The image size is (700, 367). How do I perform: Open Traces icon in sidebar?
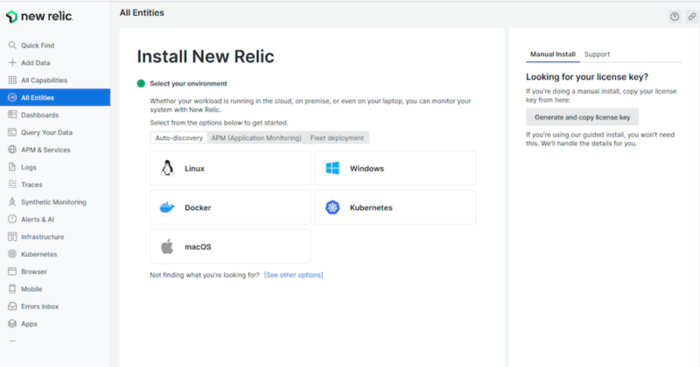coord(12,184)
